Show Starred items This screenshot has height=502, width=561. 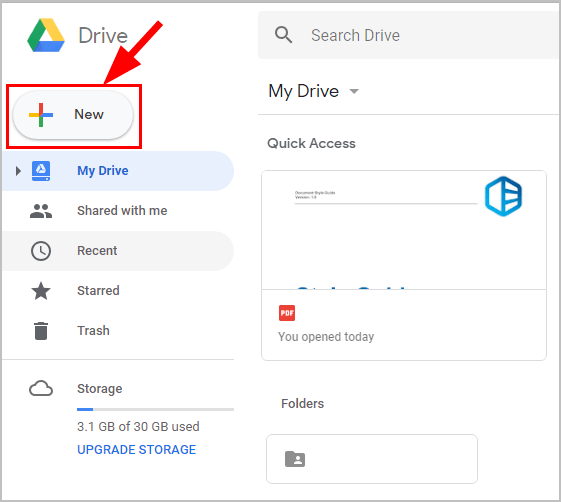coord(118,291)
